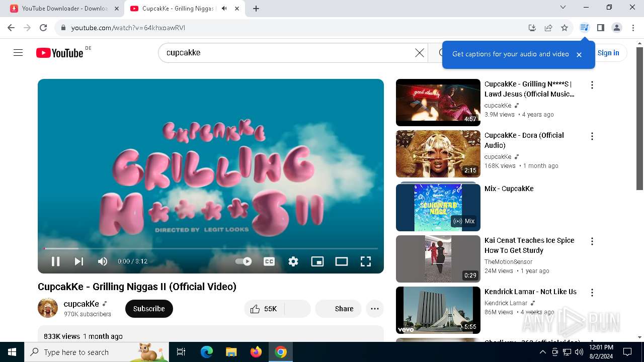This screenshot has height=362, width=644.
Task: Click the taskbar search box
Action: coord(97,352)
